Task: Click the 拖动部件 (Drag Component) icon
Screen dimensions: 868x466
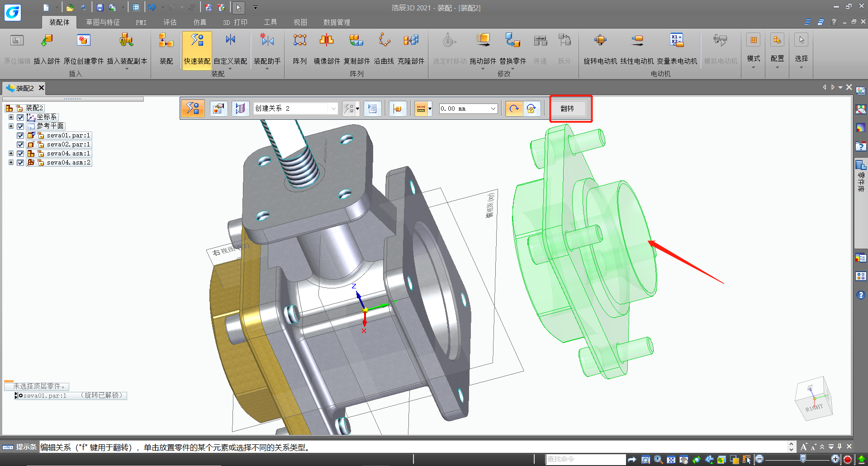Action: tap(483, 41)
